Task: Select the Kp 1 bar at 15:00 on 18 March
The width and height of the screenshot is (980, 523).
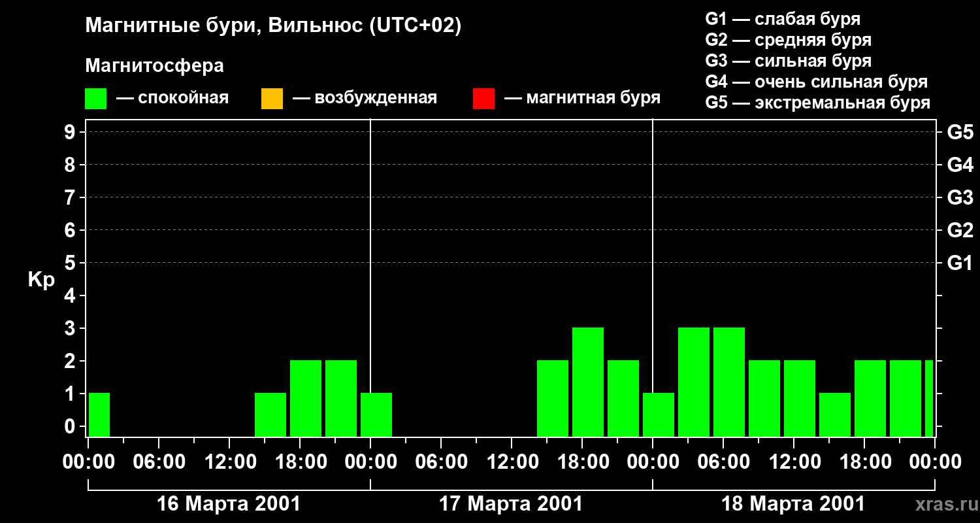Action: 835,414
